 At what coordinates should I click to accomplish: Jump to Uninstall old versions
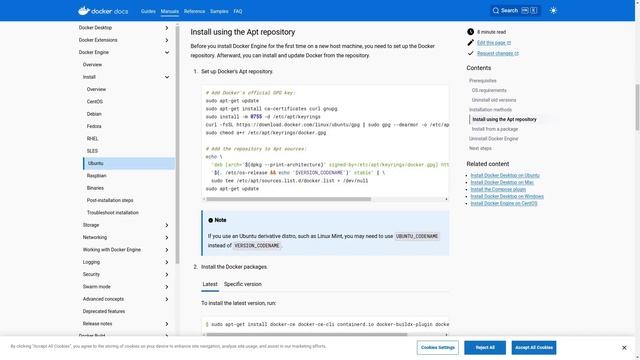coord(494,100)
